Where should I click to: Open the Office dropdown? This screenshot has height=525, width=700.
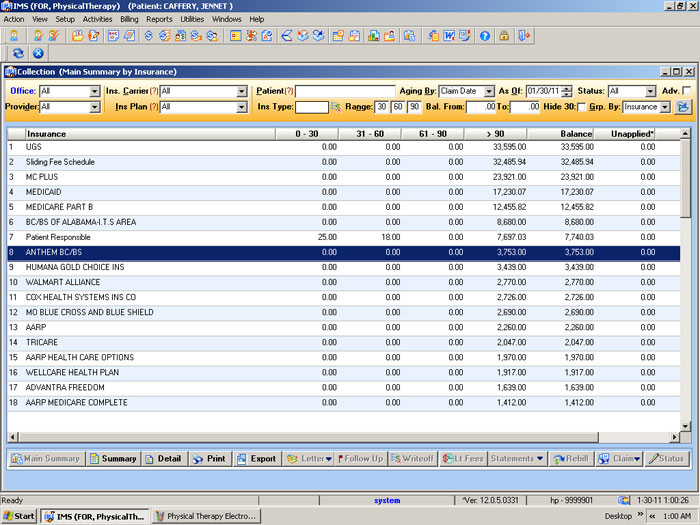[x=95, y=91]
